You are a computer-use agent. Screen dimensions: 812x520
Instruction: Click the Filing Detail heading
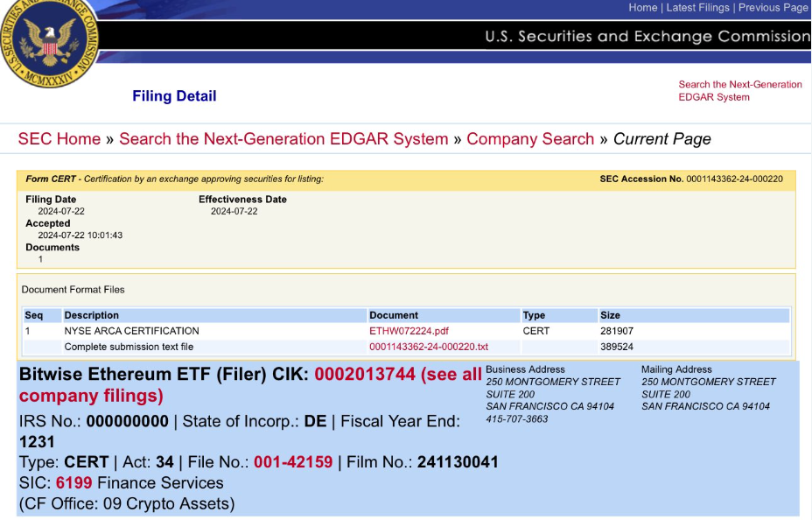coord(174,96)
